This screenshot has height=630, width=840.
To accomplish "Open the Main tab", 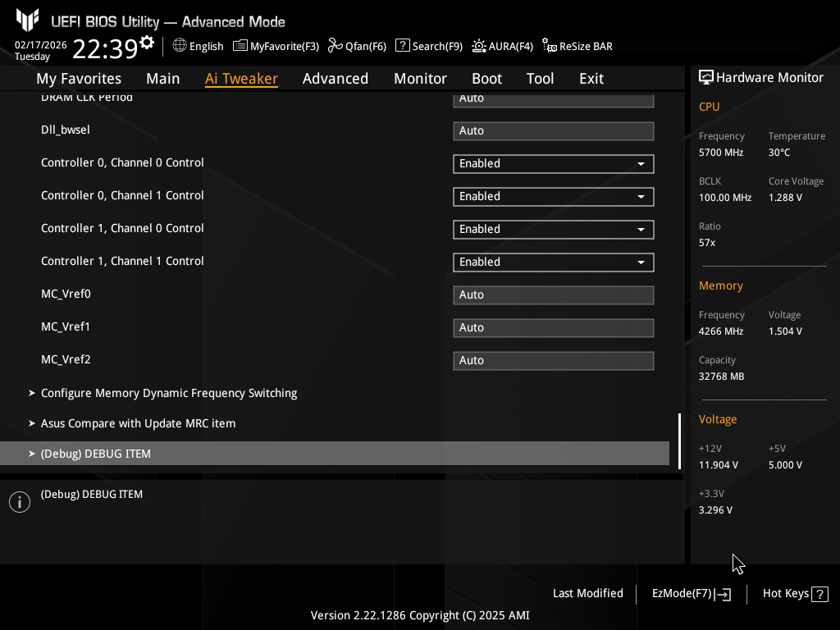I will tap(163, 78).
